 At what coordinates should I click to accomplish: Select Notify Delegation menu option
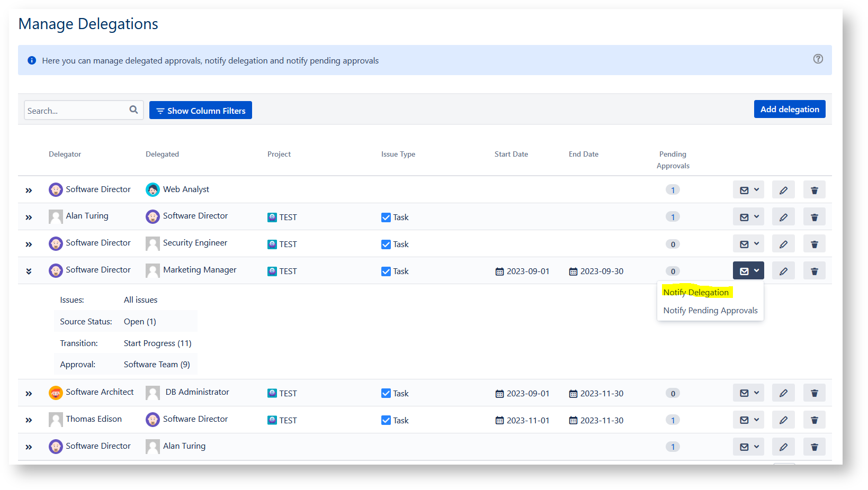695,292
